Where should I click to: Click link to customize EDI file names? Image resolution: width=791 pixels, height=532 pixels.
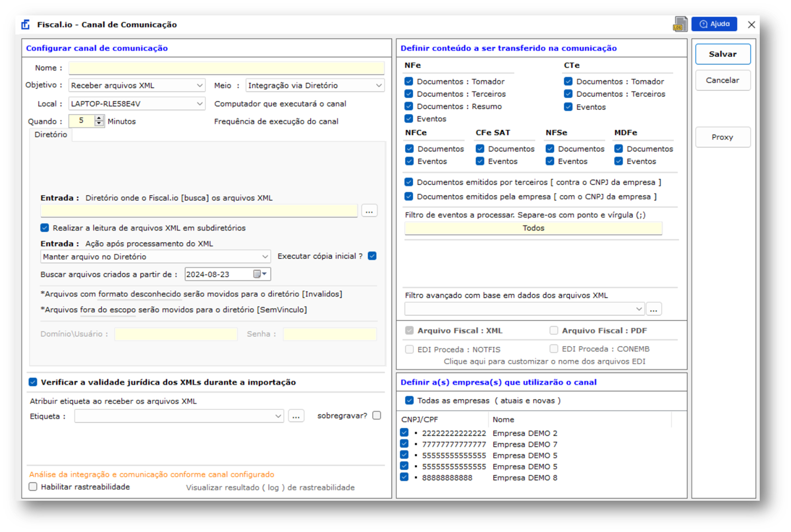click(544, 361)
